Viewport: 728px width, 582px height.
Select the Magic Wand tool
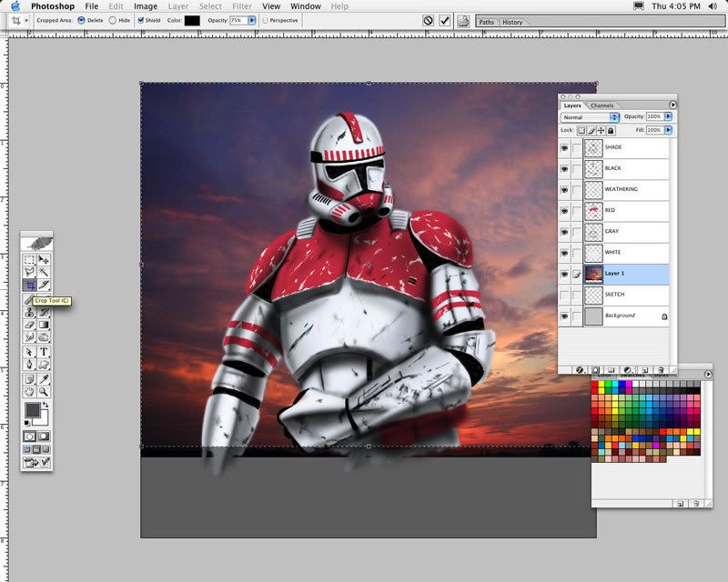44,272
